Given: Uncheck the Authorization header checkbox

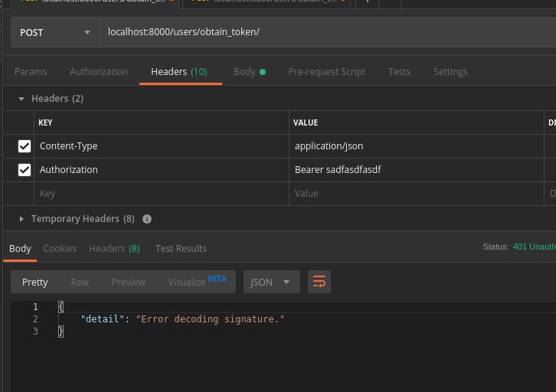Looking at the screenshot, I should pos(25,170).
